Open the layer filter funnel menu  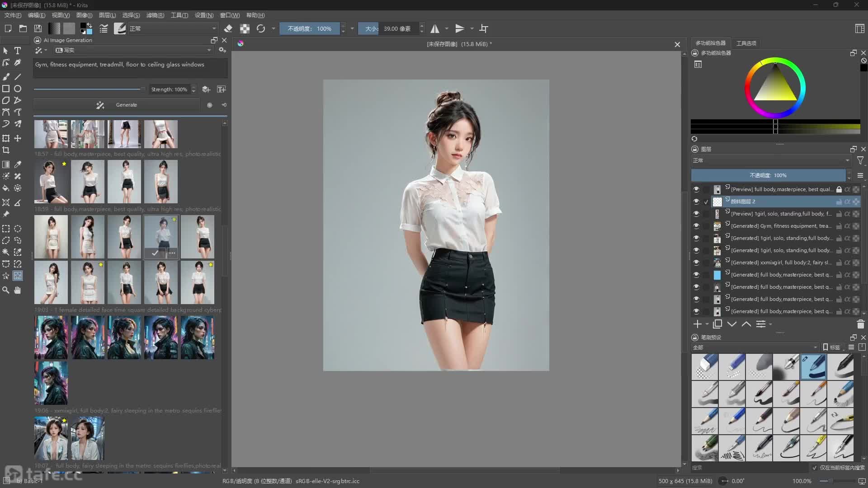tap(860, 160)
